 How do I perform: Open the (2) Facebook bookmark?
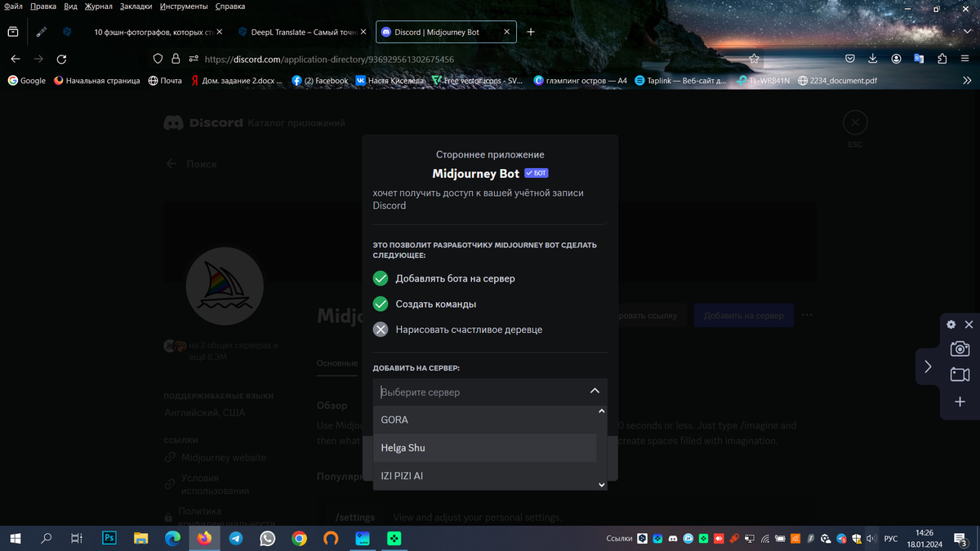tap(320, 81)
